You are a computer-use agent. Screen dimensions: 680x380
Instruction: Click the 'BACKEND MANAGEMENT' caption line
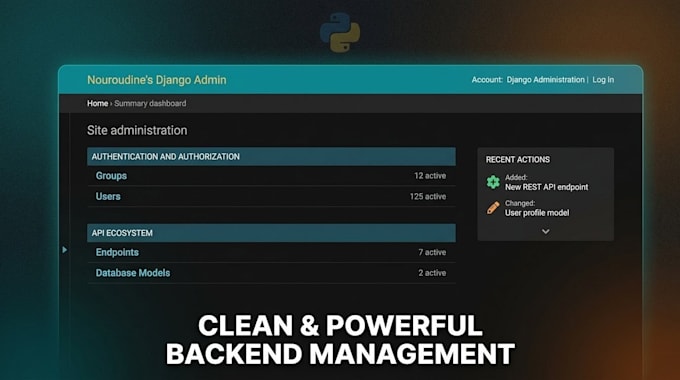[340, 354]
